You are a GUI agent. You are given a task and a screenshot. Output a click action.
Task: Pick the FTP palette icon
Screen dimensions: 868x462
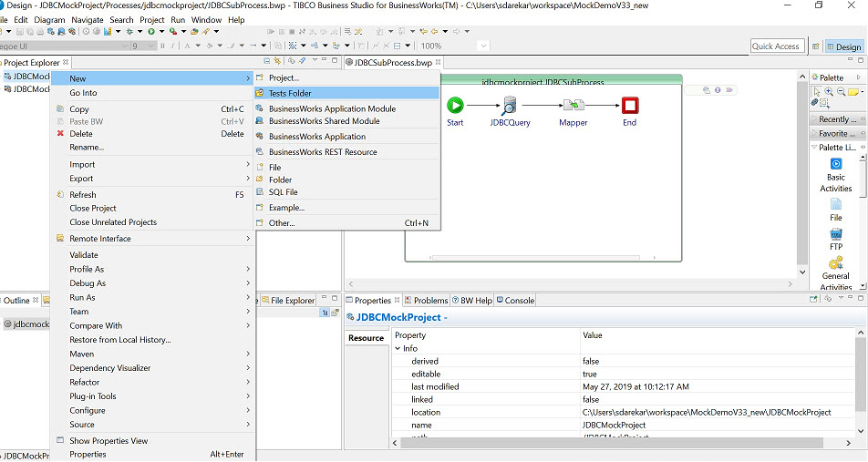coord(835,234)
